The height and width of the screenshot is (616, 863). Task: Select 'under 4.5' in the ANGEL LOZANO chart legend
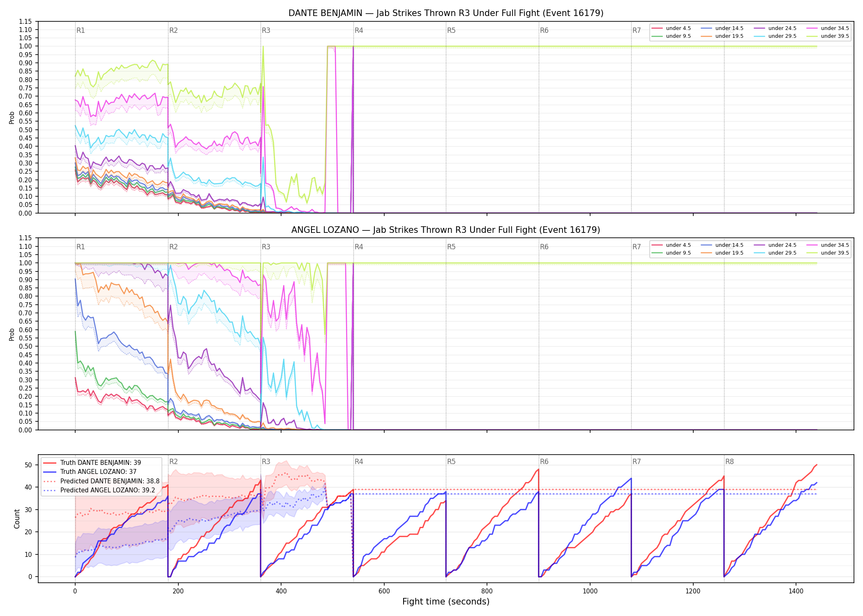click(671, 245)
